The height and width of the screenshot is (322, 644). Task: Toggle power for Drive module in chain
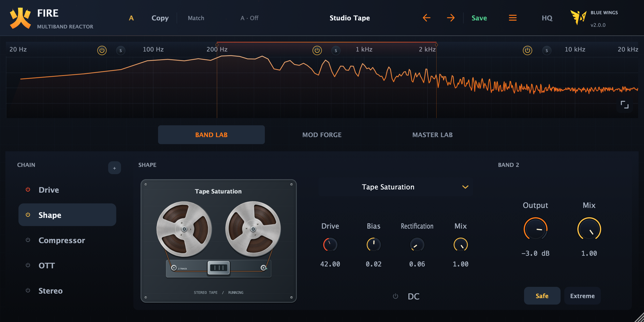[28, 189]
